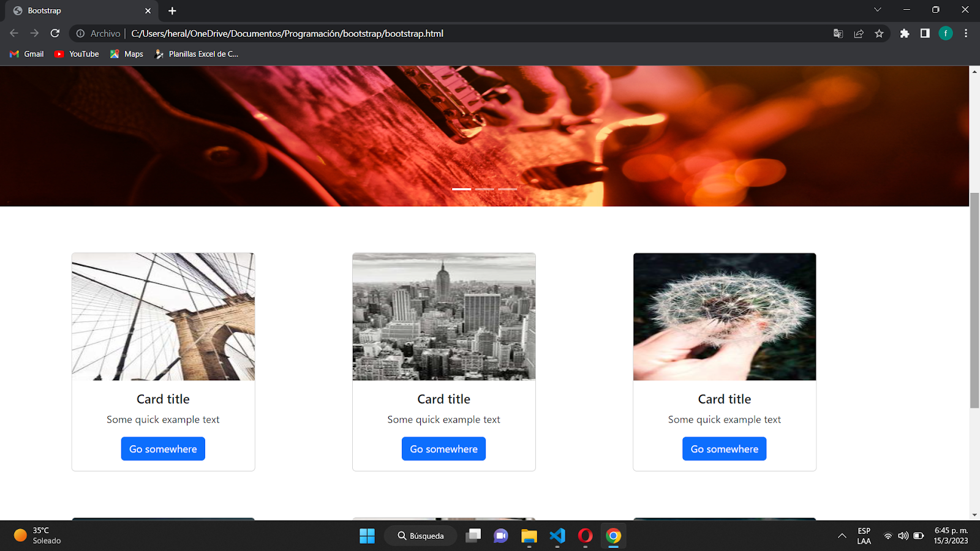Open Visual Studio Code from the taskbar
Viewport: 980px width, 551px height.
click(557, 536)
